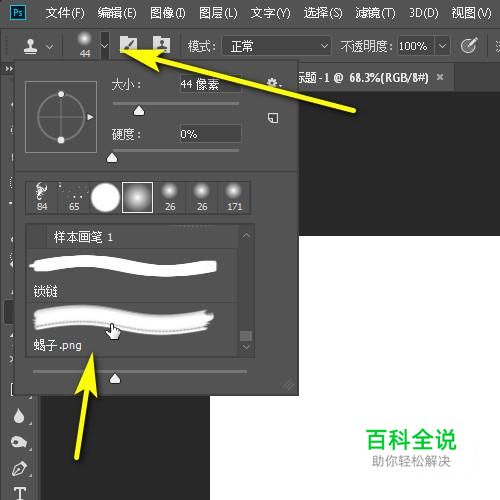Select the highlighted soft round brush thumbnail
500x500 pixels.
137,197
